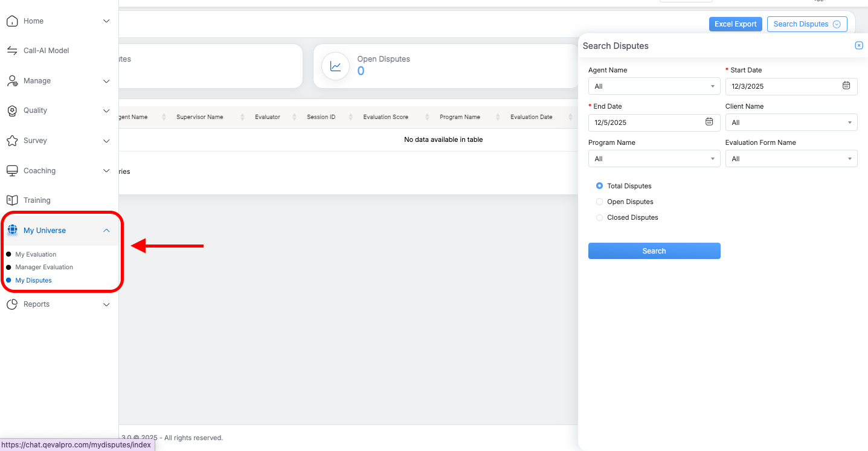868x451 pixels.
Task: Click the Coaching monitor icon
Action: (12, 171)
